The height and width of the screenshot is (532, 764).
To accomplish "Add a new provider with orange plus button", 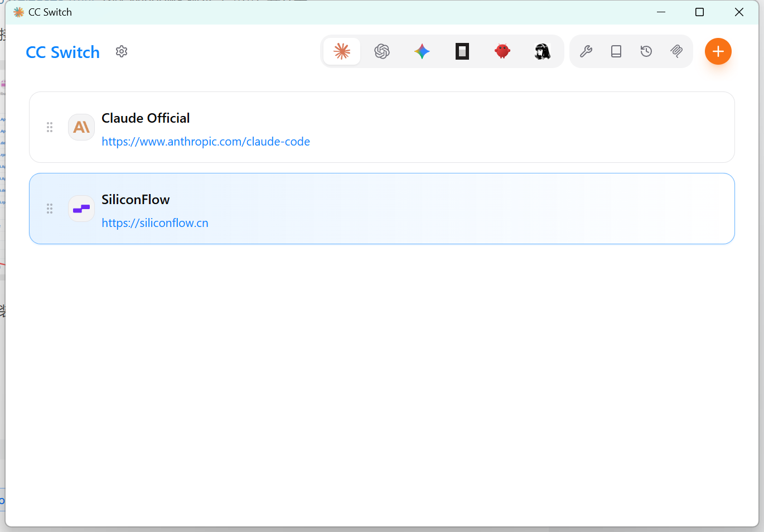I will [718, 51].
